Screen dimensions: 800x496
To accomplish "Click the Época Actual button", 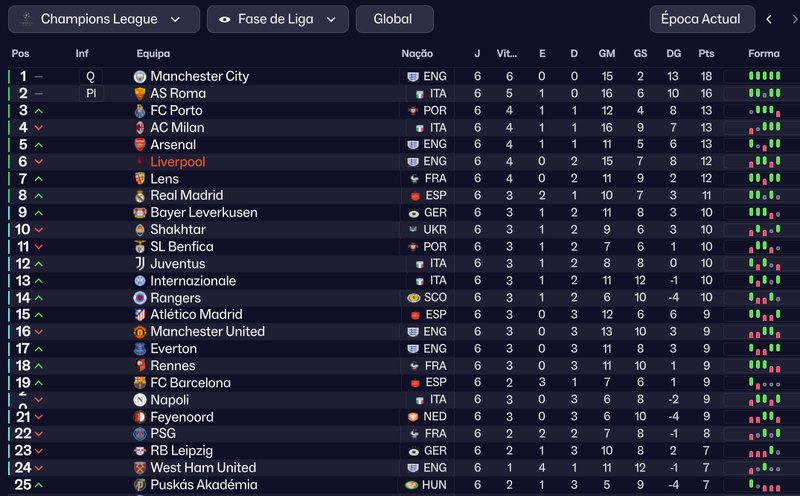I will pyautogui.click(x=702, y=19).
